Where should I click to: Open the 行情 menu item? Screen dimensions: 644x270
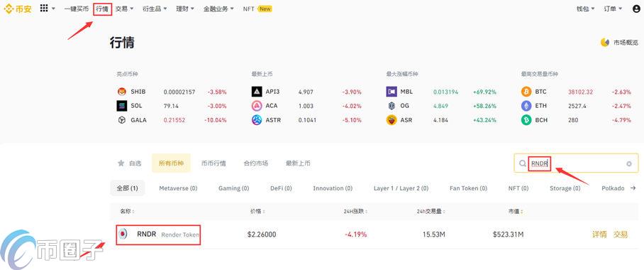click(102, 9)
